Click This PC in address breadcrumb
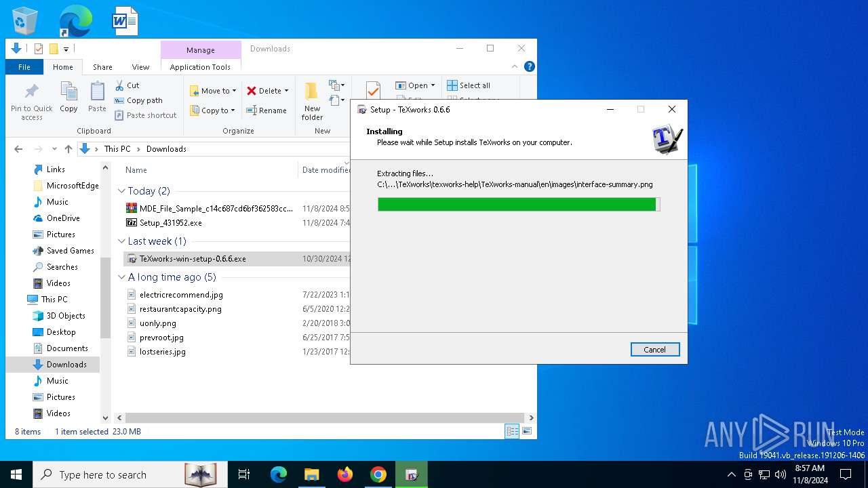This screenshot has height=488, width=868. coord(117,149)
